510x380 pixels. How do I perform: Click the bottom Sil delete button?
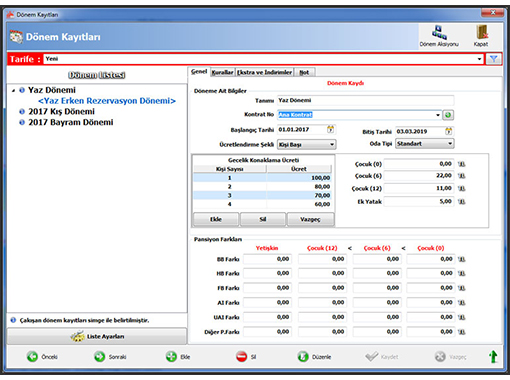246,357
